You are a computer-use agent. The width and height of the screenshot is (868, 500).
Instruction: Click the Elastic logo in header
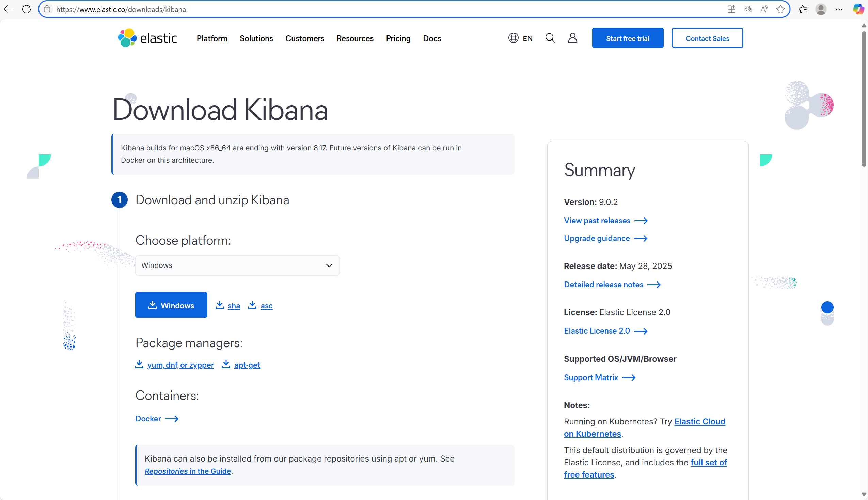point(147,38)
